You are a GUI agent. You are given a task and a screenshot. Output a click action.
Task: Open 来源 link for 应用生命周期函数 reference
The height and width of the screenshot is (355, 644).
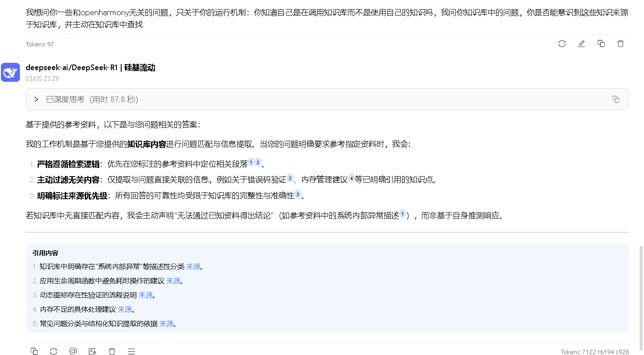(x=174, y=281)
